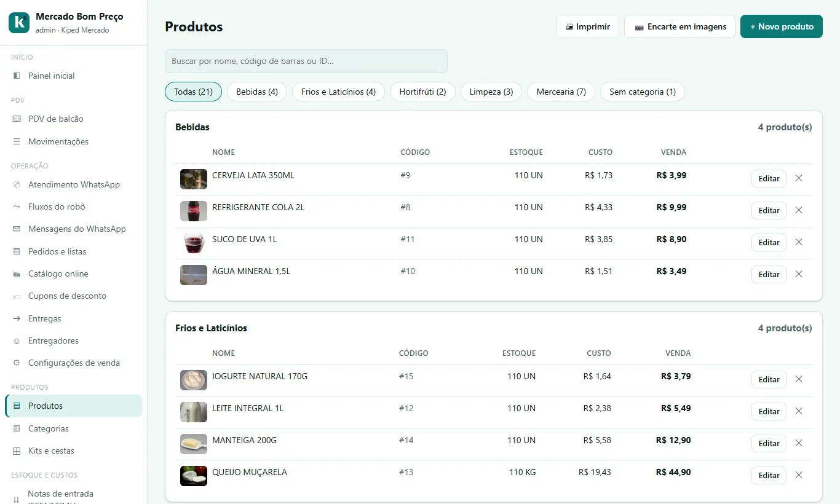Click the Kits e cestas grid icon

click(17, 451)
